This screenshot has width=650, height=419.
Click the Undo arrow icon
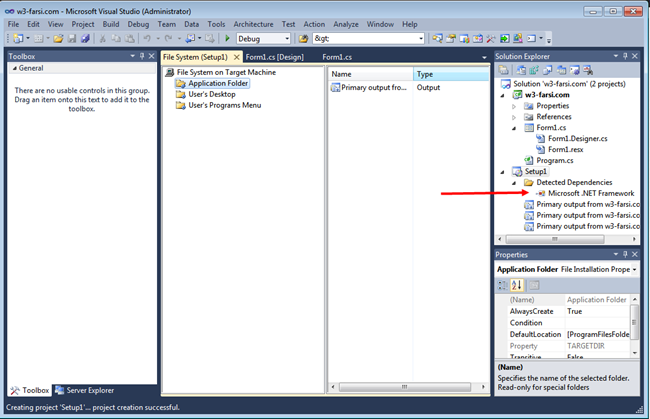(x=147, y=39)
